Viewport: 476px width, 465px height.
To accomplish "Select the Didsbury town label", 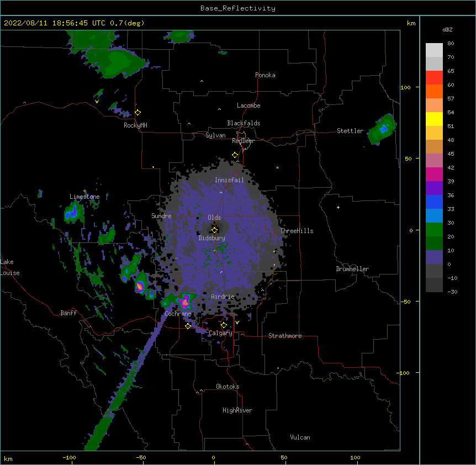I will (212, 238).
